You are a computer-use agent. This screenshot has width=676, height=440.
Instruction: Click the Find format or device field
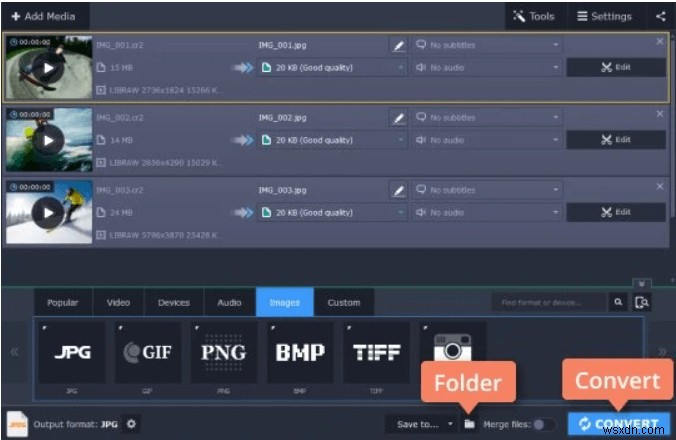pos(549,303)
